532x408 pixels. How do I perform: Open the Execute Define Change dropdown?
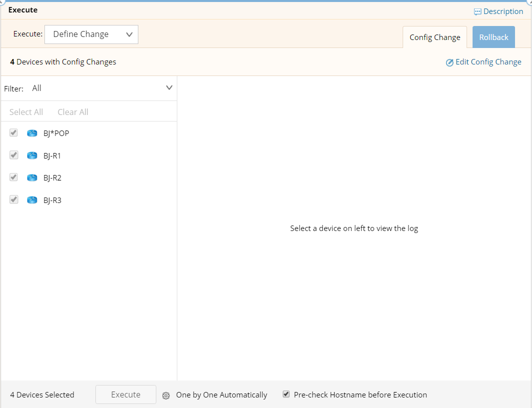coord(91,34)
